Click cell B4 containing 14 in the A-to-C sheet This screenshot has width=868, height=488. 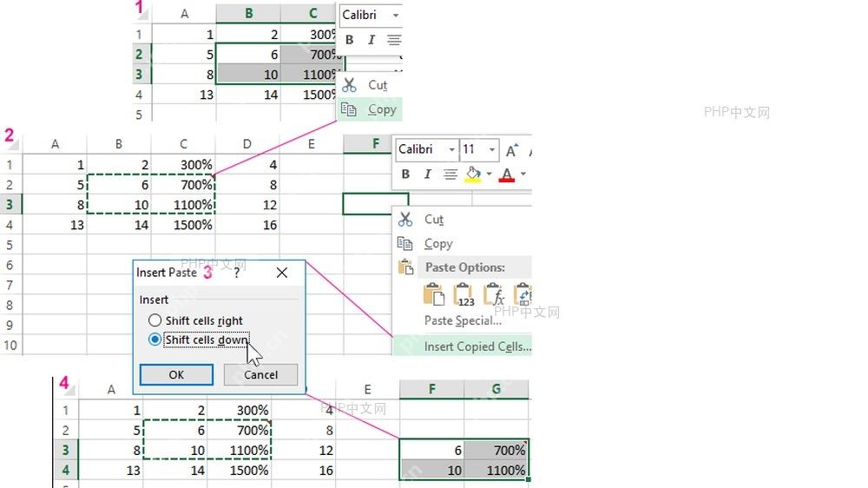[248, 95]
